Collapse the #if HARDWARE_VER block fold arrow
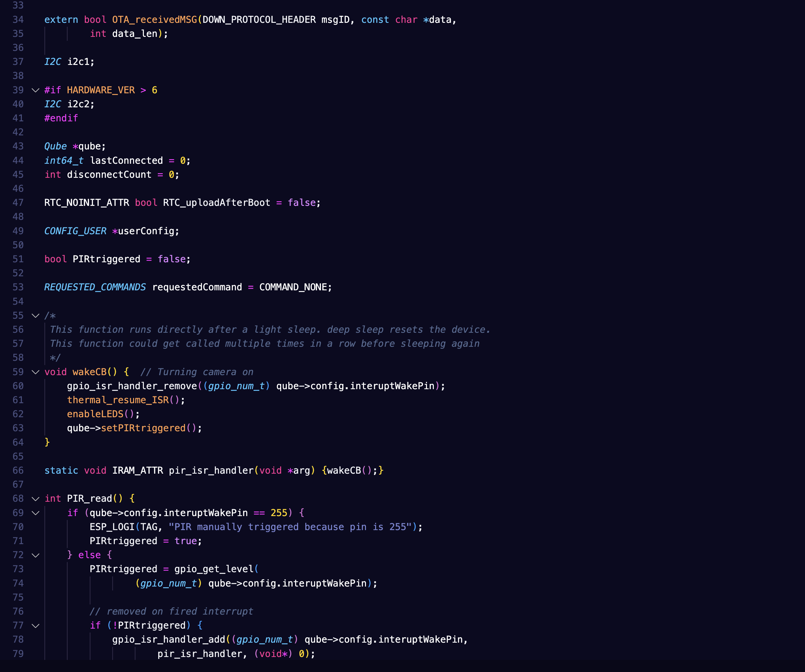The width and height of the screenshot is (805, 672). coord(35,90)
